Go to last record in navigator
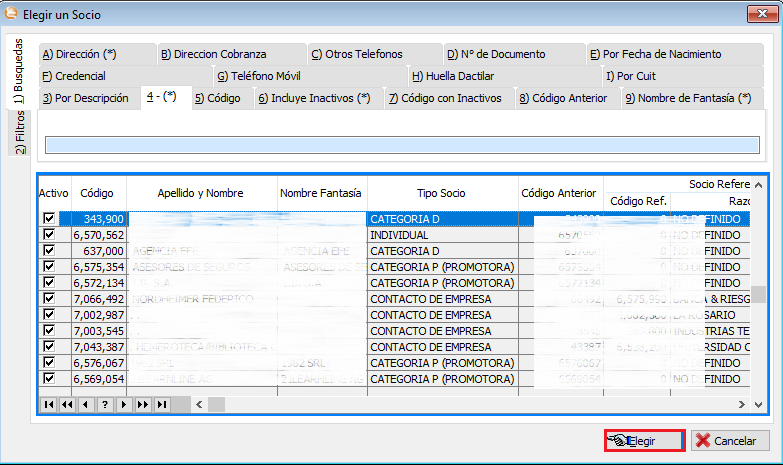The width and height of the screenshot is (783, 465). click(x=161, y=404)
